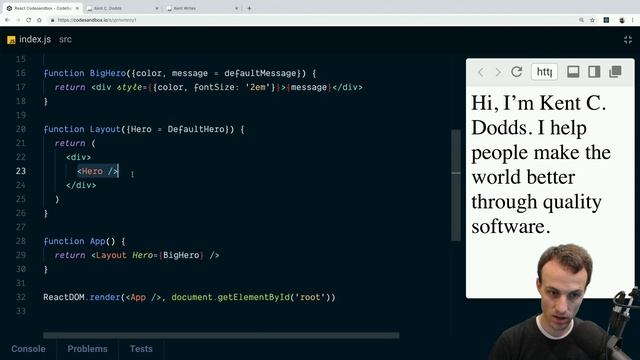This screenshot has width=640, height=360.
Task: Click the editor horizontal scrollbar
Action: pyautogui.click(x=221, y=336)
